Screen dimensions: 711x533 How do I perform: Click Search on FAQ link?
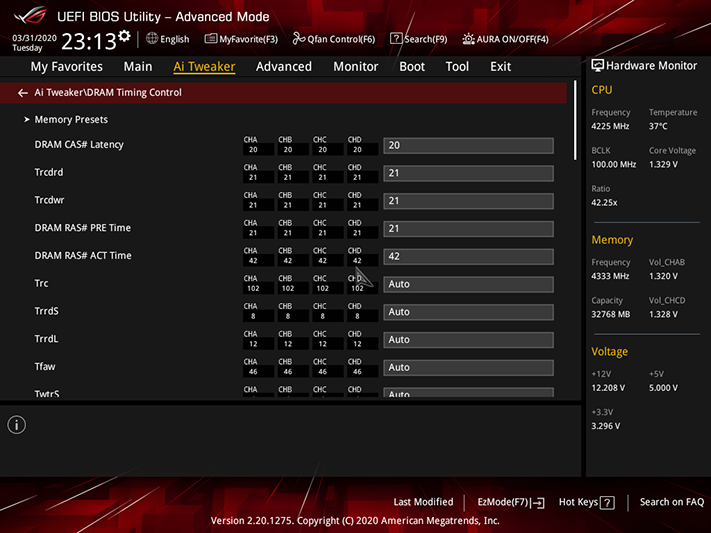pyautogui.click(x=672, y=502)
